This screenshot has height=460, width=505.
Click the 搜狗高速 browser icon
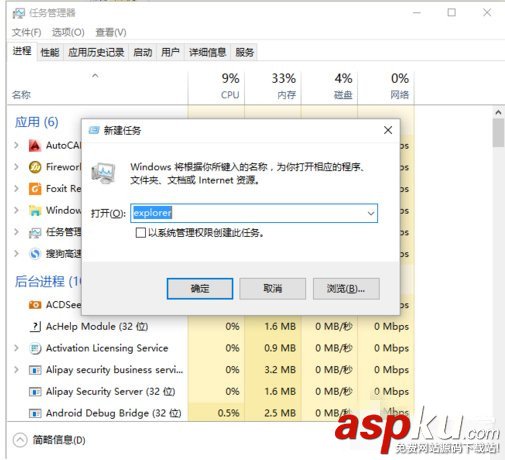[35, 254]
